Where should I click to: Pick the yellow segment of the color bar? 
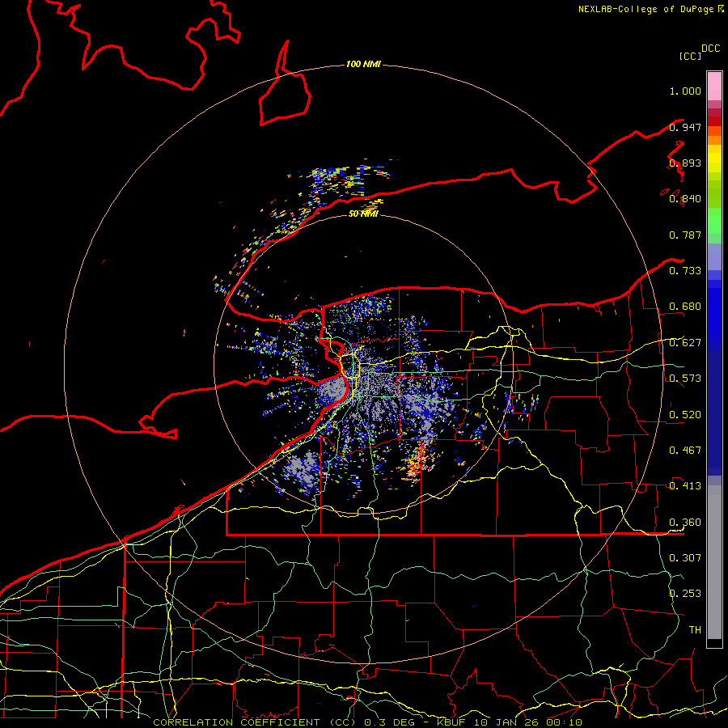(714, 159)
